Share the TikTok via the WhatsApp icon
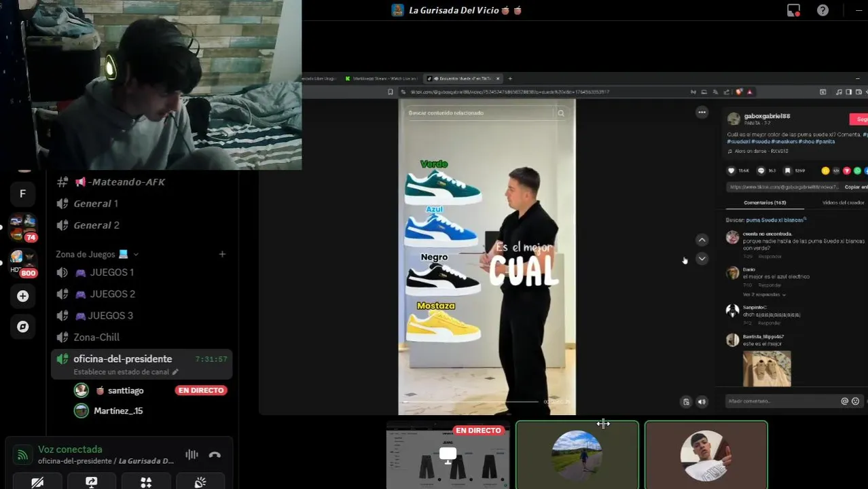Screen dimensions: 868x489 [858, 170]
